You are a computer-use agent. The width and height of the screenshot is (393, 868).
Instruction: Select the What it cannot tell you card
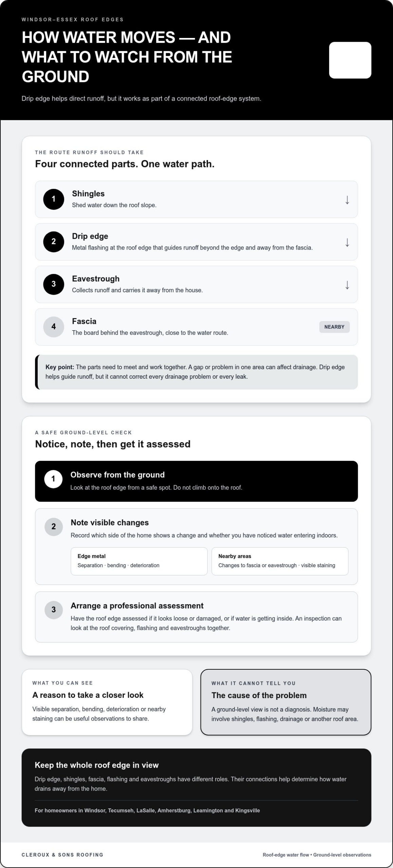[286, 702]
